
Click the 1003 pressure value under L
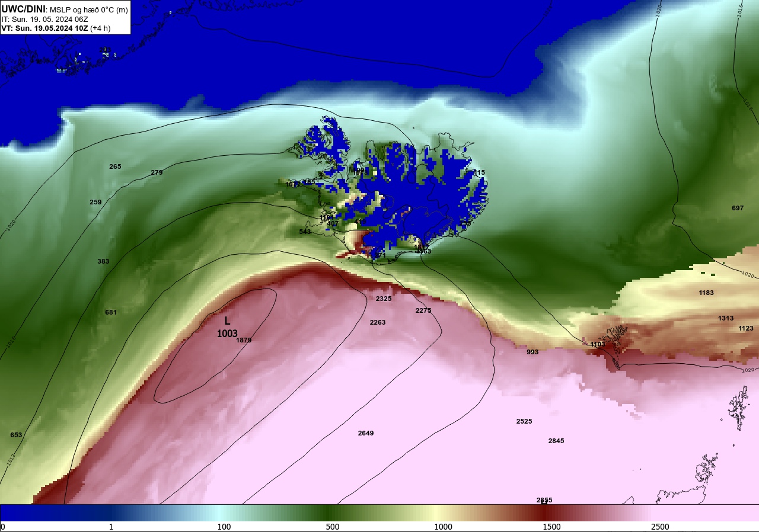click(227, 334)
